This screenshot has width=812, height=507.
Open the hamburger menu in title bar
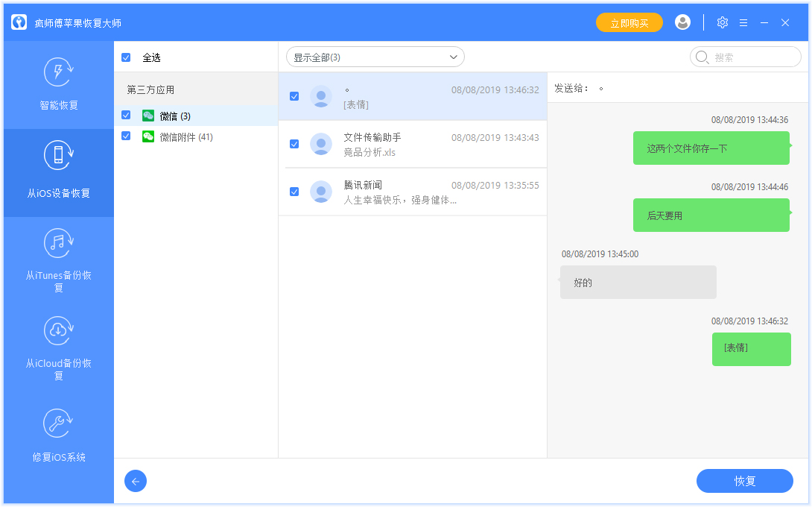click(x=743, y=22)
